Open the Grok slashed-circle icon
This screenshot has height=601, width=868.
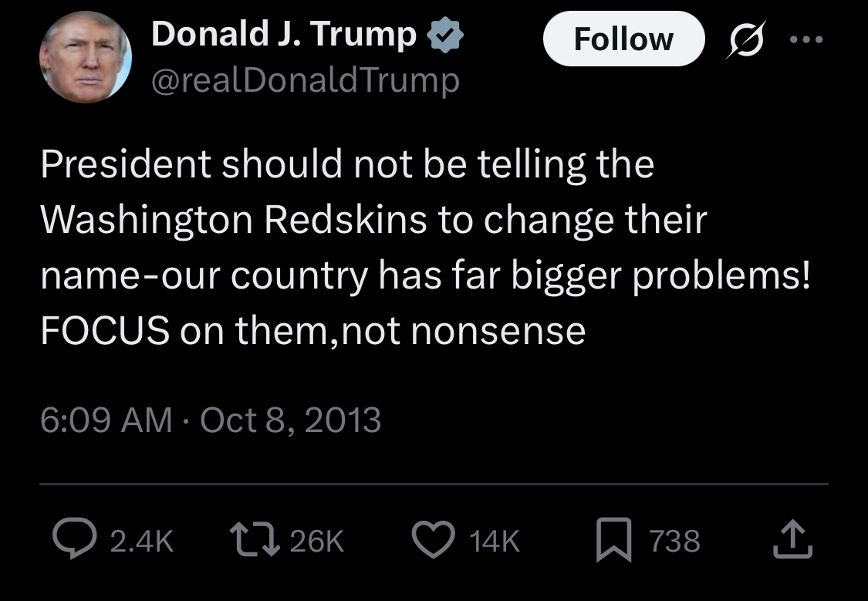746,39
